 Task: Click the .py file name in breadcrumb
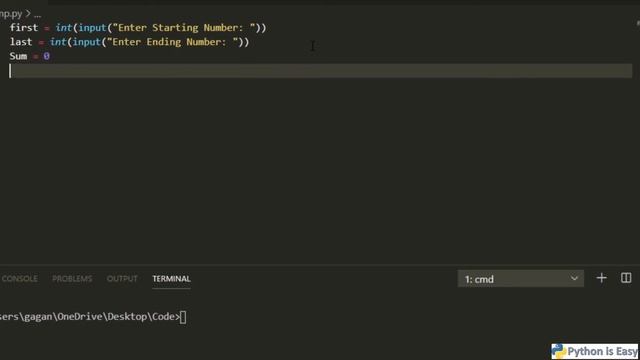(11, 14)
